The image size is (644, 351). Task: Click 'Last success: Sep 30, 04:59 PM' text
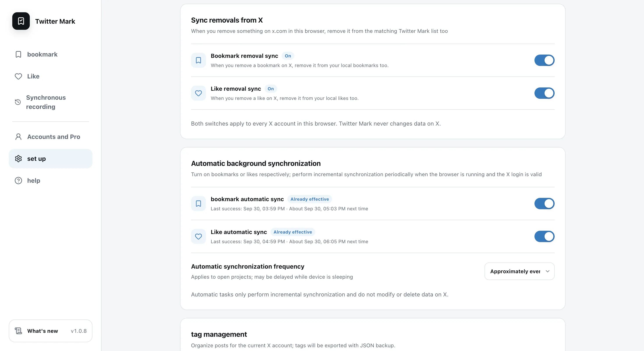[x=248, y=241]
